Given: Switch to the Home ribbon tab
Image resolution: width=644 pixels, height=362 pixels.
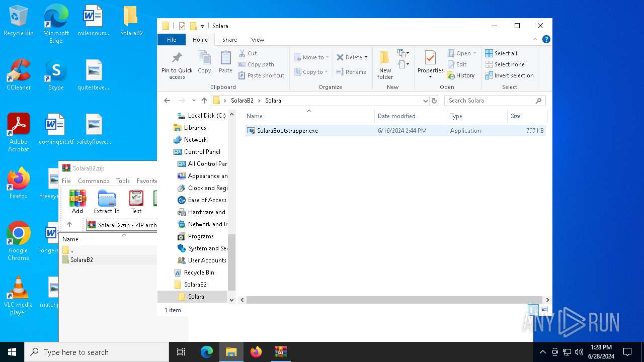Looking at the screenshot, I should [x=200, y=40].
